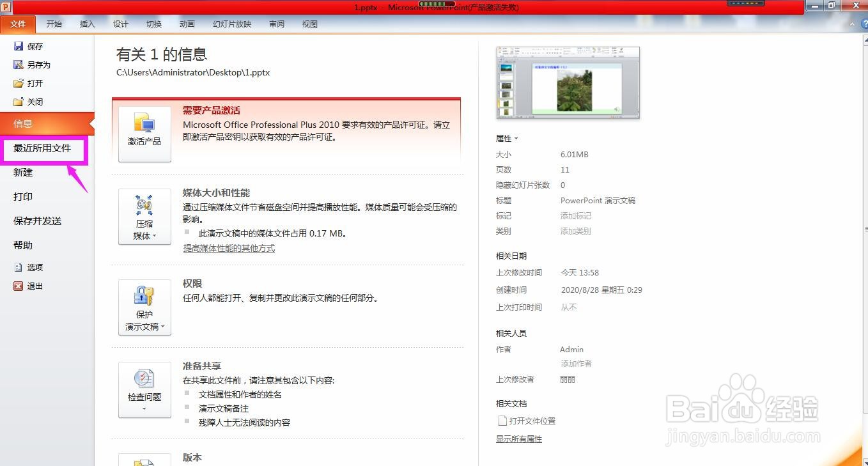Viewport: 868px width, 466px height.
Task: Open the Check for Issues (检查问题) dropdown
Action: coord(144,390)
